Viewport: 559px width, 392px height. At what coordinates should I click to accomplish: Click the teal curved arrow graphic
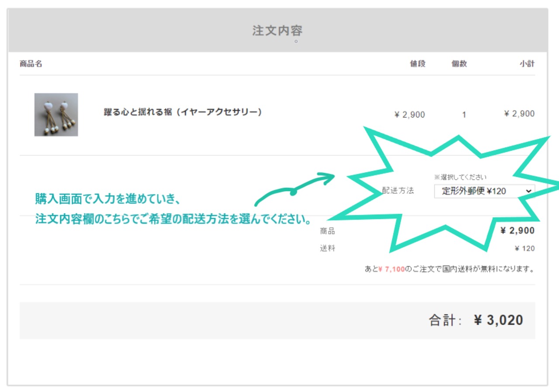(x=293, y=189)
